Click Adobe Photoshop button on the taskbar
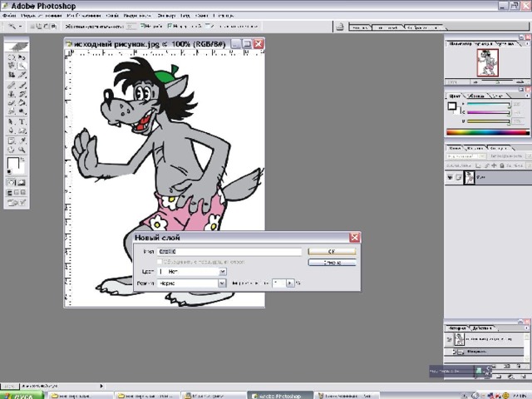532x399 pixels. tap(280, 396)
